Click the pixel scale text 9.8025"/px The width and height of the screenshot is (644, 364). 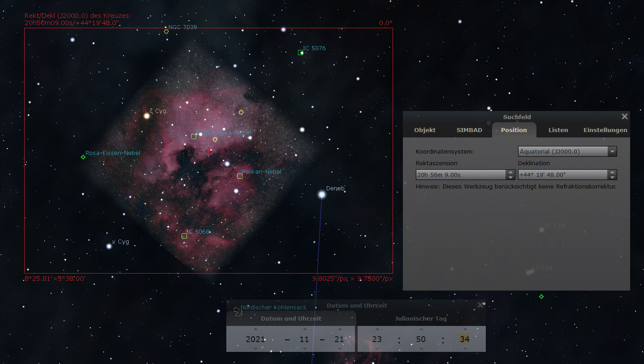click(x=352, y=278)
